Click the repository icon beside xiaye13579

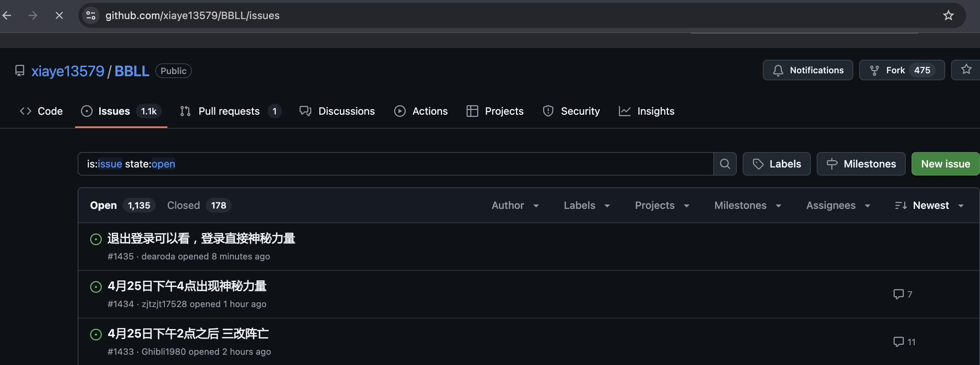[20, 71]
